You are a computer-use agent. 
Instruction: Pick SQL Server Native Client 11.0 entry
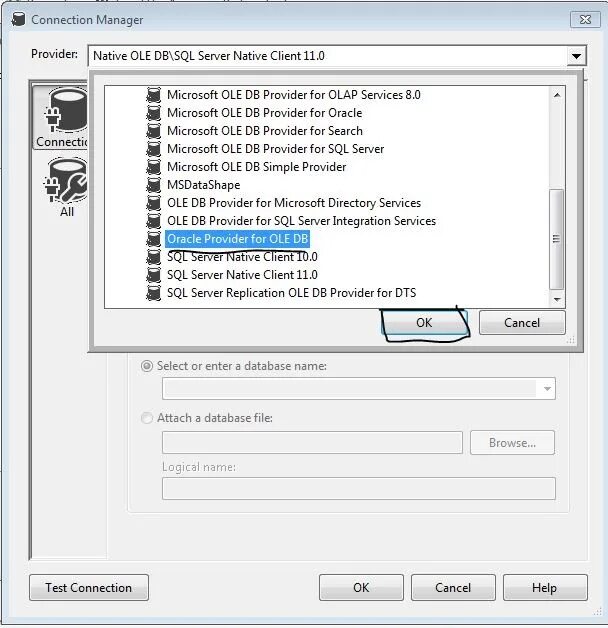(x=242, y=275)
